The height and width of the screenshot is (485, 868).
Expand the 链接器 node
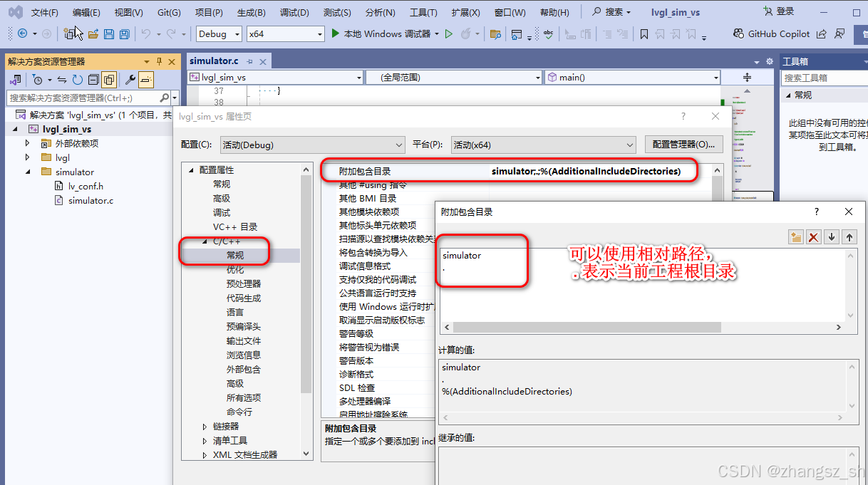click(x=205, y=427)
